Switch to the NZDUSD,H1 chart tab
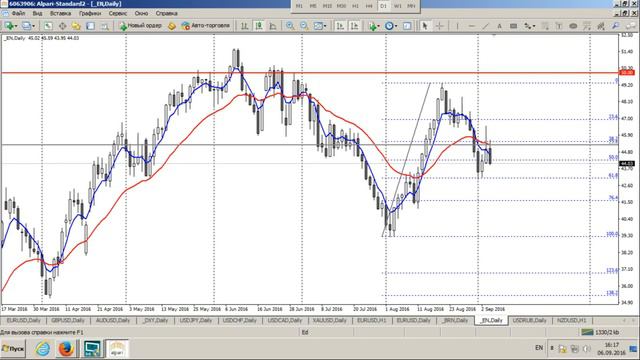The width and height of the screenshot is (640, 360). [x=571, y=320]
